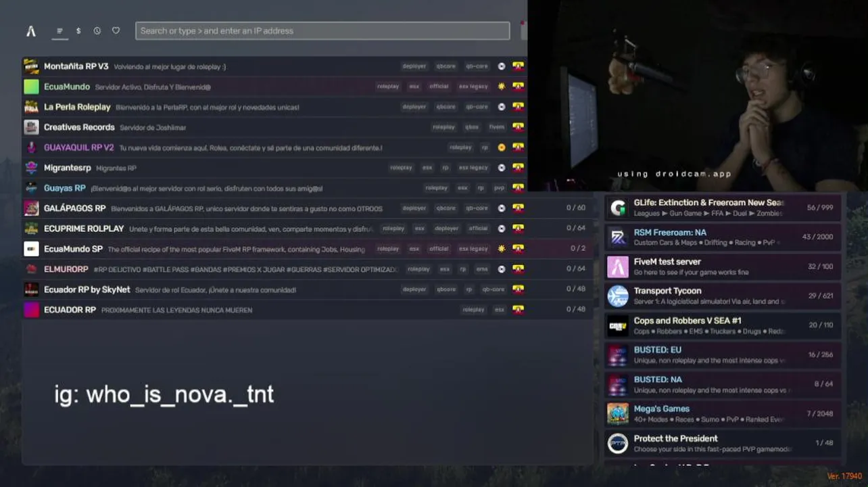Image resolution: width=868 pixels, height=487 pixels.
Task: Click ECUPRIME ROLPLAY server icon
Action: coord(31,229)
